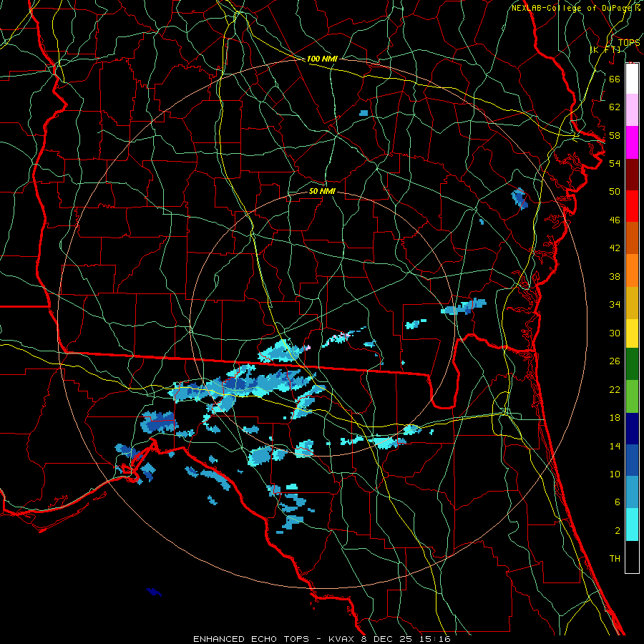This screenshot has width=644, height=644.
Task: Click the blue echo near the northeast coast
Action: click(519, 198)
